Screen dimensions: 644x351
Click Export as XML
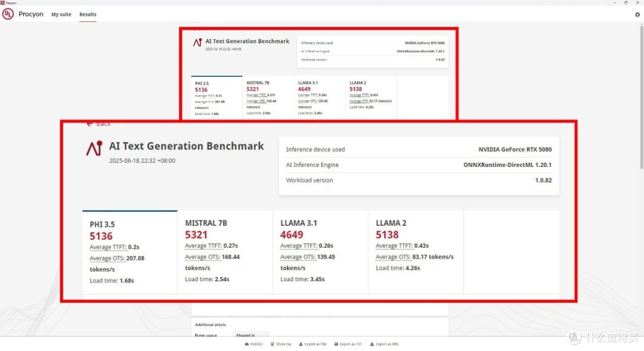tap(385, 344)
